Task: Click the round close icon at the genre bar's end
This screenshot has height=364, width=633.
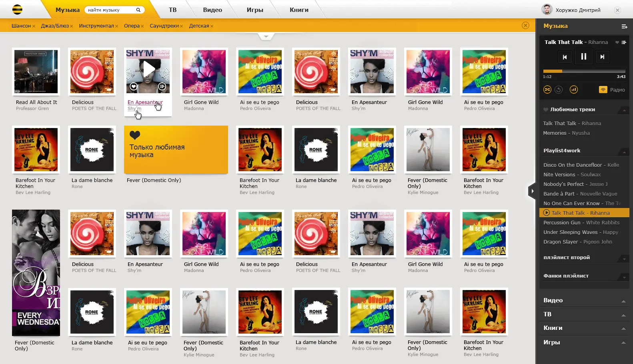Action: point(525,26)
